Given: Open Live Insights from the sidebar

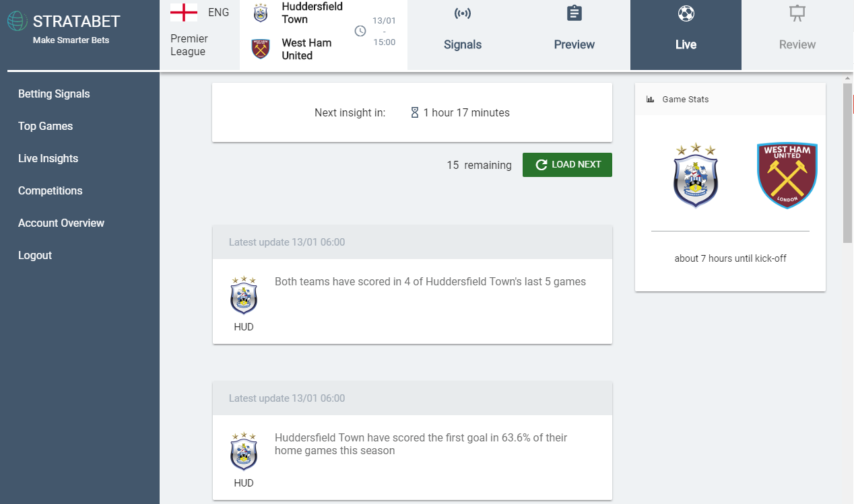Looking at the screenshot, I should tap(48, 159).
